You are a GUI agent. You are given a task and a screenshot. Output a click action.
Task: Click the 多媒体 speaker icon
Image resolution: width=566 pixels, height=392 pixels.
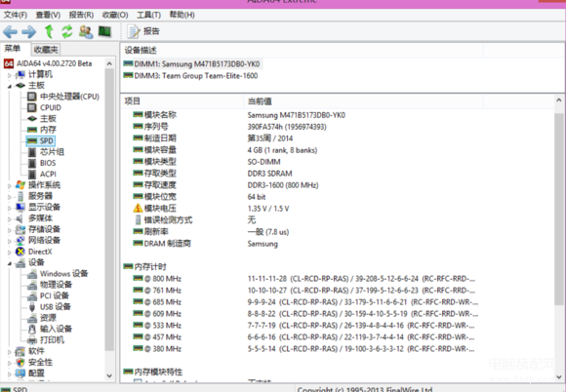click(x=20, y=218)
